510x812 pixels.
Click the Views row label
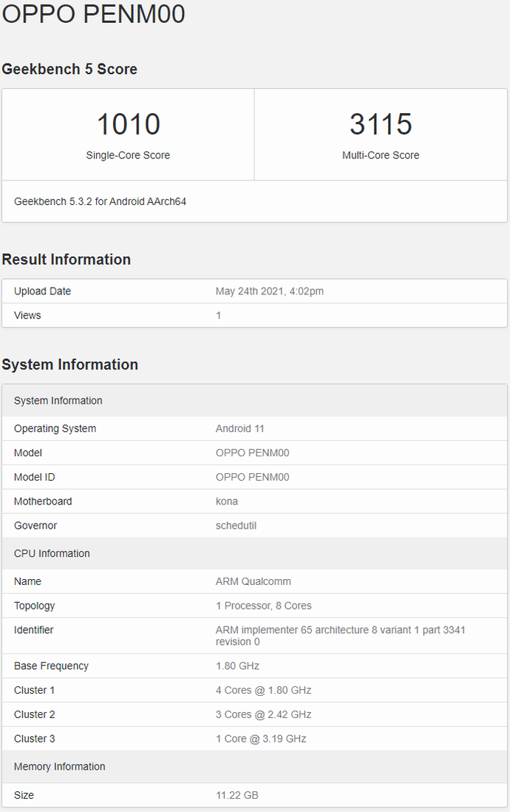coord(27,315)
